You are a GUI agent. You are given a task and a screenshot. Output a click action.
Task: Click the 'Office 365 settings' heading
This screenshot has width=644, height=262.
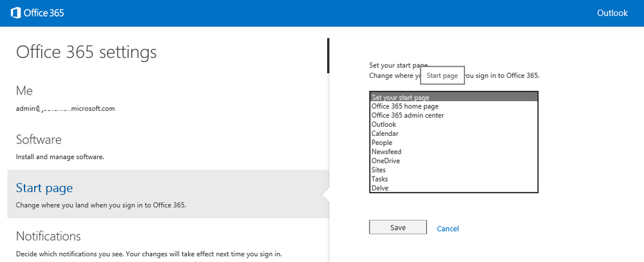(86, 52)
